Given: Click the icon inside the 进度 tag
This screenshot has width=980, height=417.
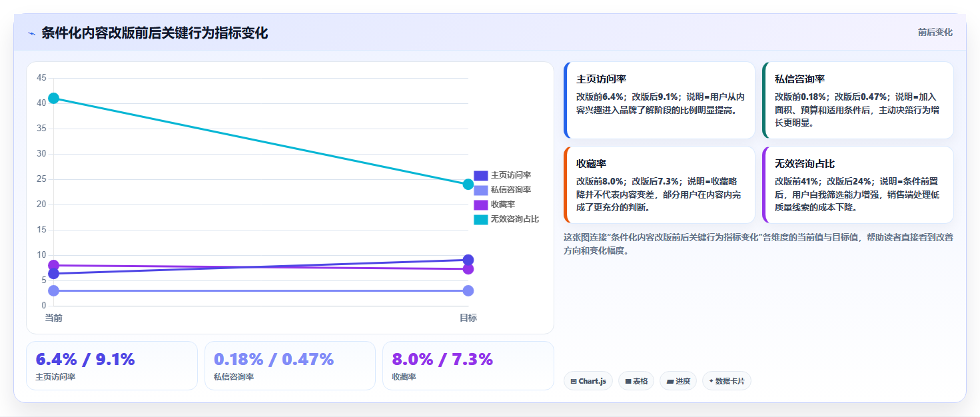Looking at the screenshot, I should point(670,382).
